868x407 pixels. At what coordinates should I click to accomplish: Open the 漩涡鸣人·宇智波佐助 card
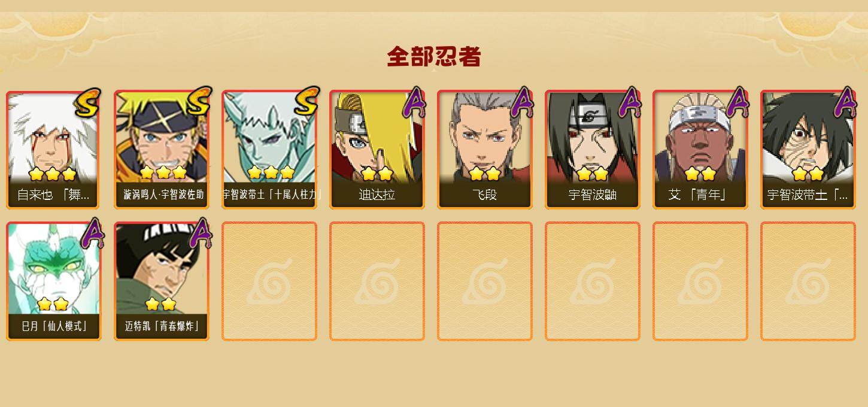click(x=162, y=150)
